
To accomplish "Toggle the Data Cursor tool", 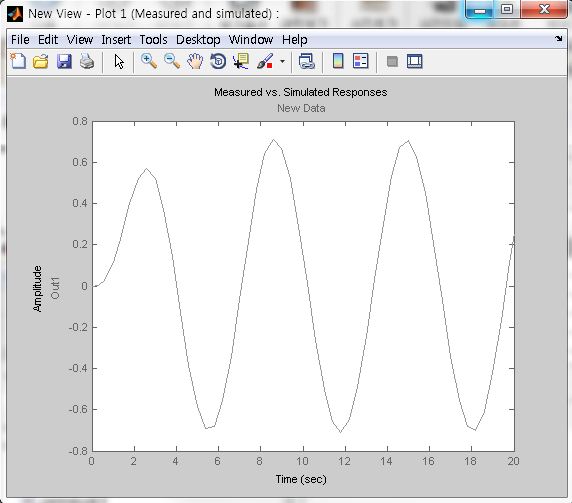I will pos(241,61).
